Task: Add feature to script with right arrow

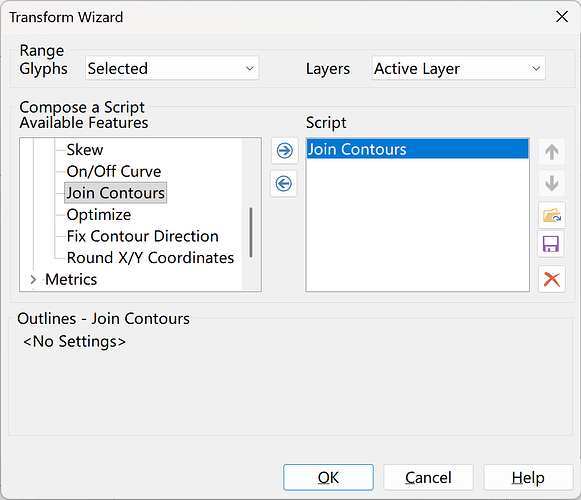Action: (284, 151)
